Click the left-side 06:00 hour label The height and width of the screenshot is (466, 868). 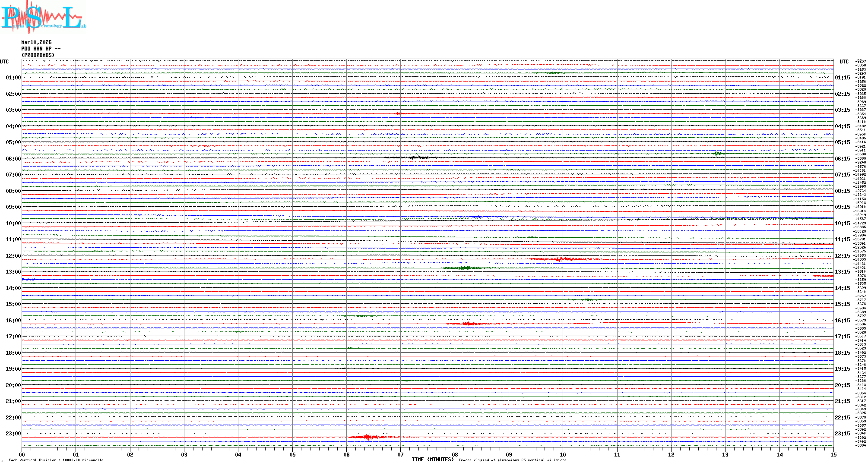click(13, 159)
